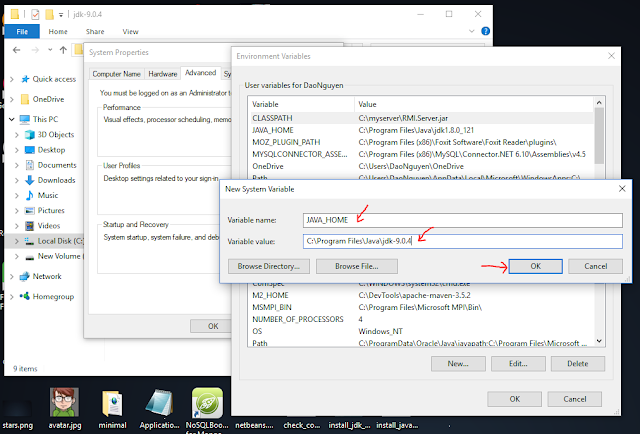
Task: Select the CLASSPATH user variable row
Action: click(x=420, y=118)
